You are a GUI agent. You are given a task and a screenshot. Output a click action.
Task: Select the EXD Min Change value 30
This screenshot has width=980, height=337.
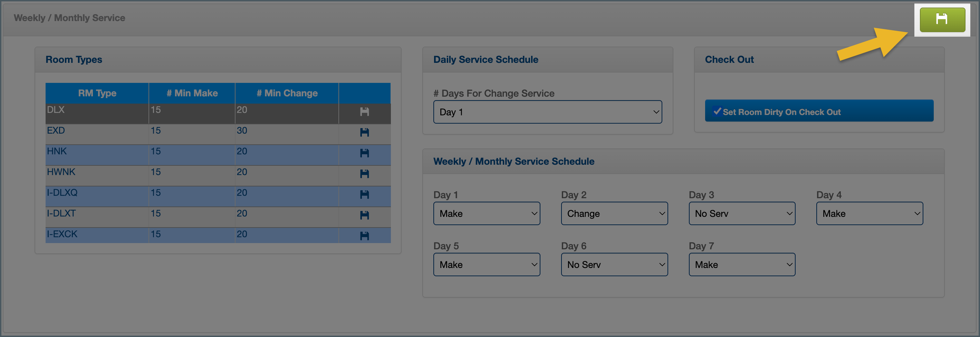click(242, 131)
